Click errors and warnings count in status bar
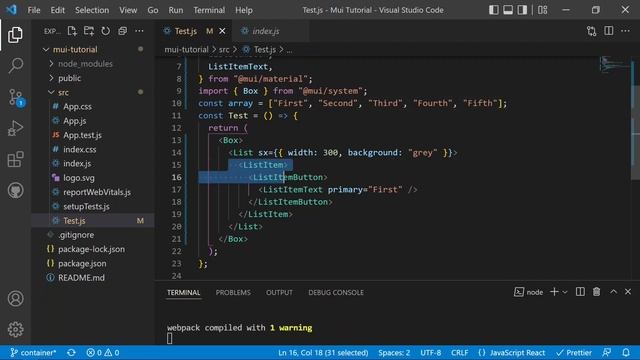The width and height of the screenshot is (640, 360). (103, 353)
